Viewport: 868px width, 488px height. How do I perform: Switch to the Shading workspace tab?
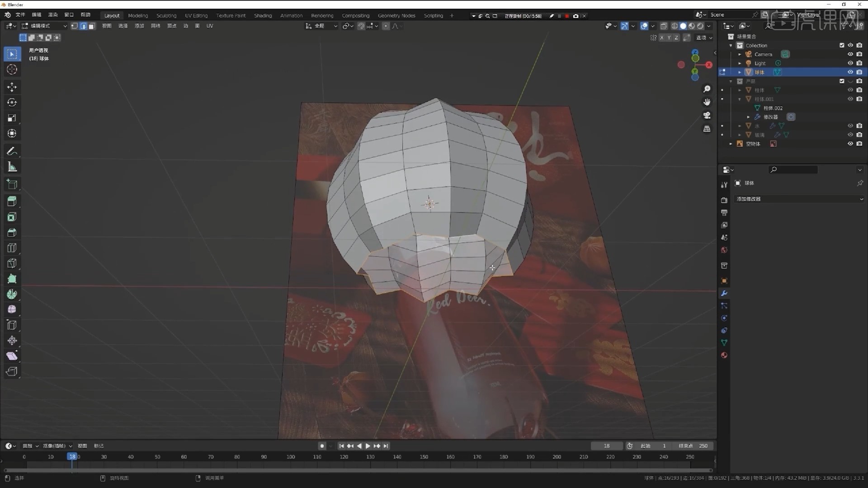tap(263, 15)
